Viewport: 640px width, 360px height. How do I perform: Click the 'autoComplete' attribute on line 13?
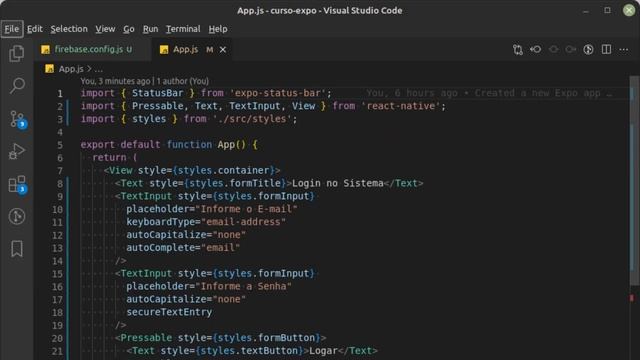pos(160,247)
